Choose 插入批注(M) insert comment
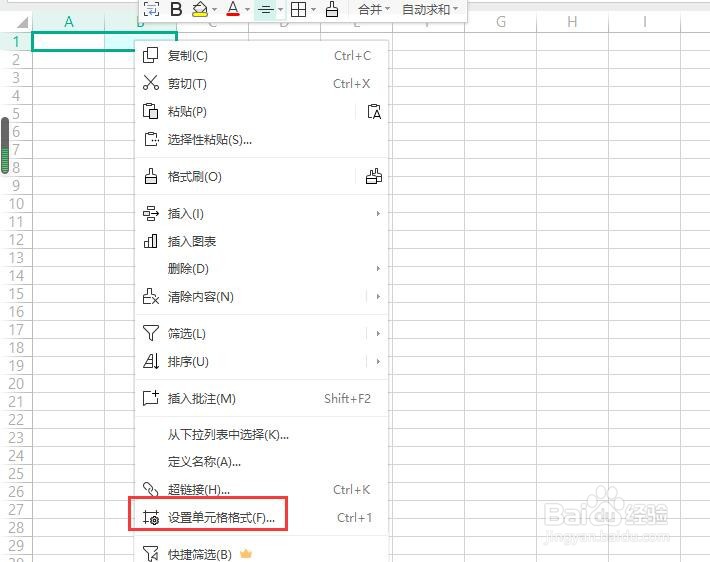The width and height of the screenshot is (710, 562). 262,399
